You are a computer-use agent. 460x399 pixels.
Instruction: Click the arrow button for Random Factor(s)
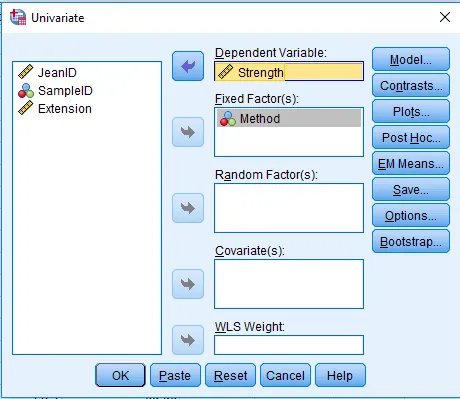(x=188, y=208)
